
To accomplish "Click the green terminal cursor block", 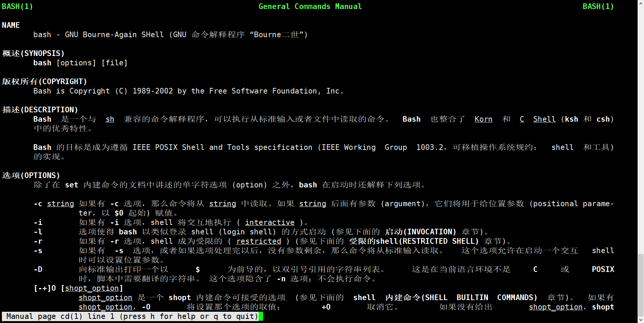I will (x=261, y=316).
